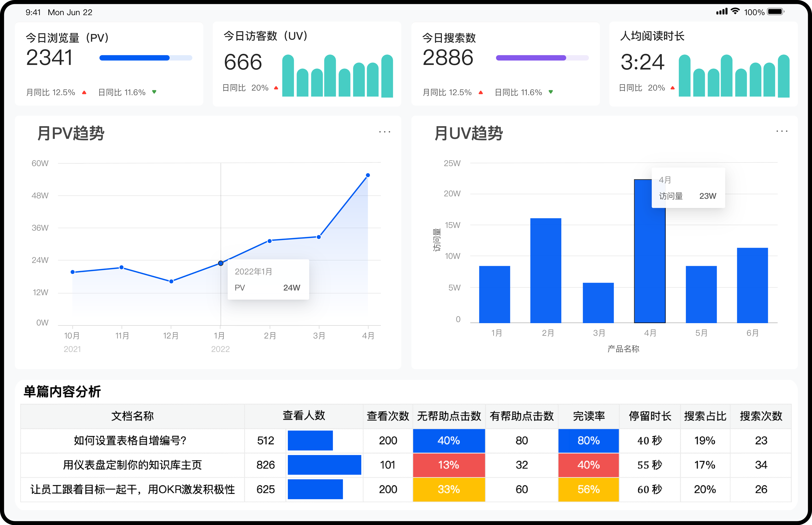Open document 用仪表盘定制你的知识库主页
Image resolution: width=812 pixels, height=525 pixels.
point(132,465)
